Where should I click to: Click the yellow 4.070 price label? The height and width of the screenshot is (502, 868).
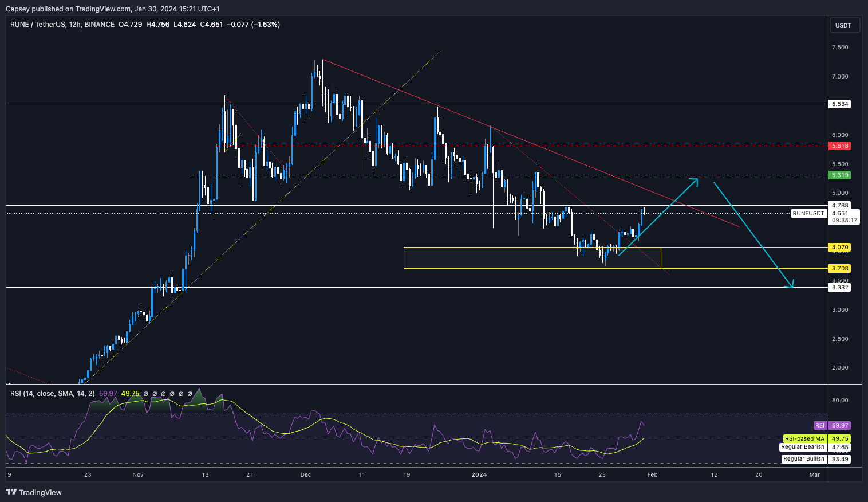(841, 248)
